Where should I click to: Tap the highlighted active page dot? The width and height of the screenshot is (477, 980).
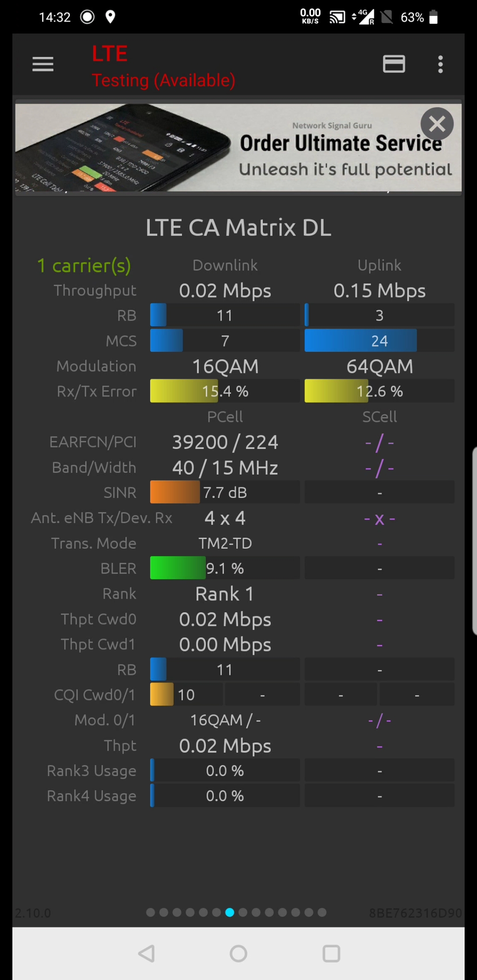(x=230, y=912)
